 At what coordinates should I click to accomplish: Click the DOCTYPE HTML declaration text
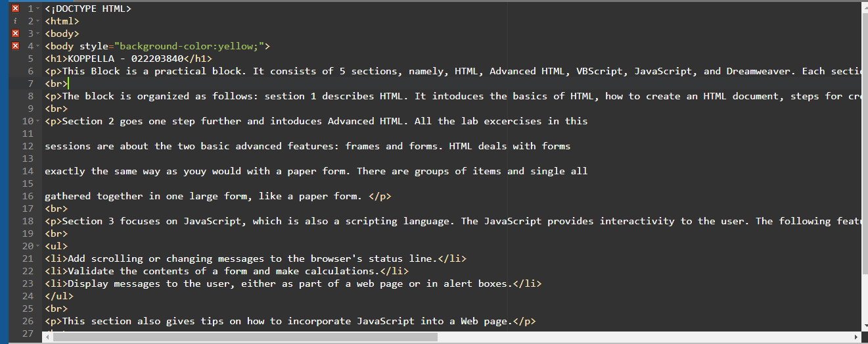[88, 9]
